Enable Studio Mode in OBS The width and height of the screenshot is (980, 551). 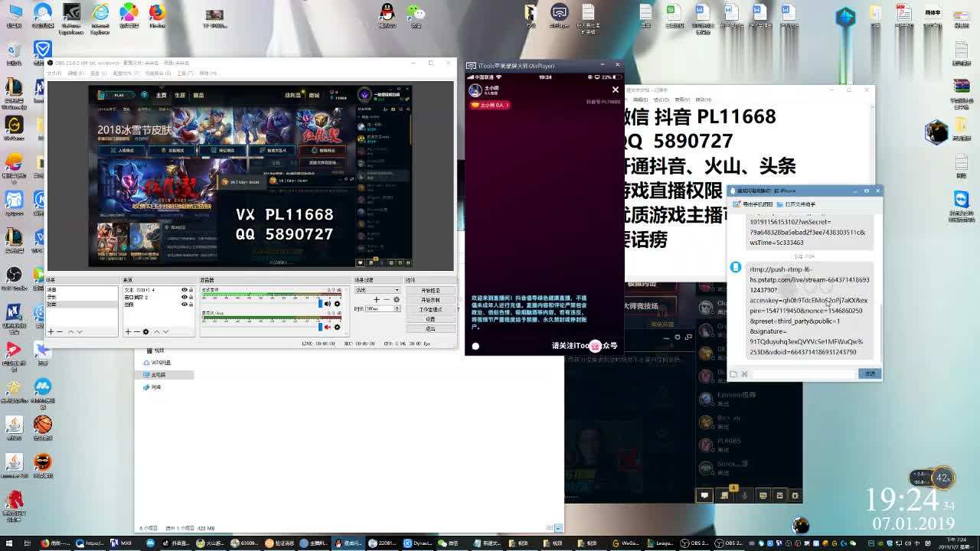(x=430, y=309)
